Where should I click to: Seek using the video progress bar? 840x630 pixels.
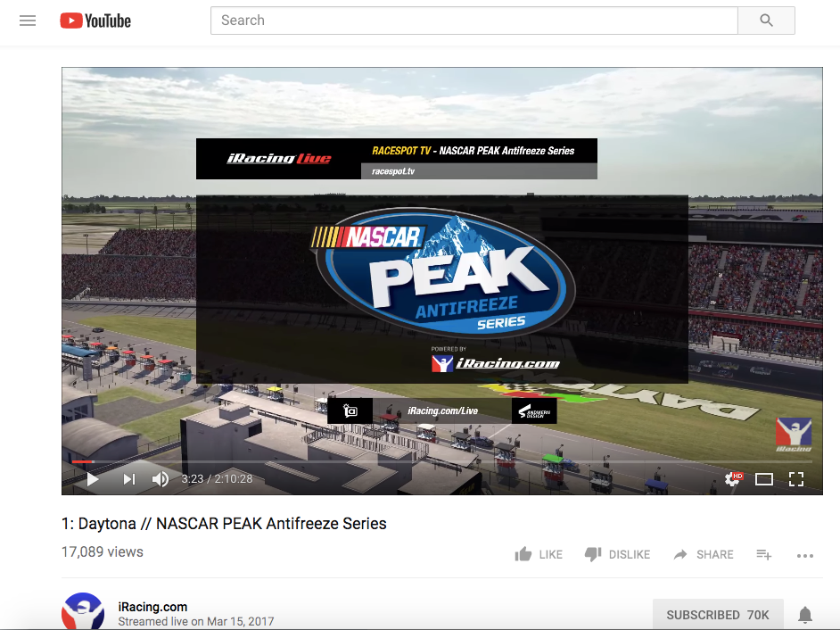pyautogui.click(x=442, y=461)
